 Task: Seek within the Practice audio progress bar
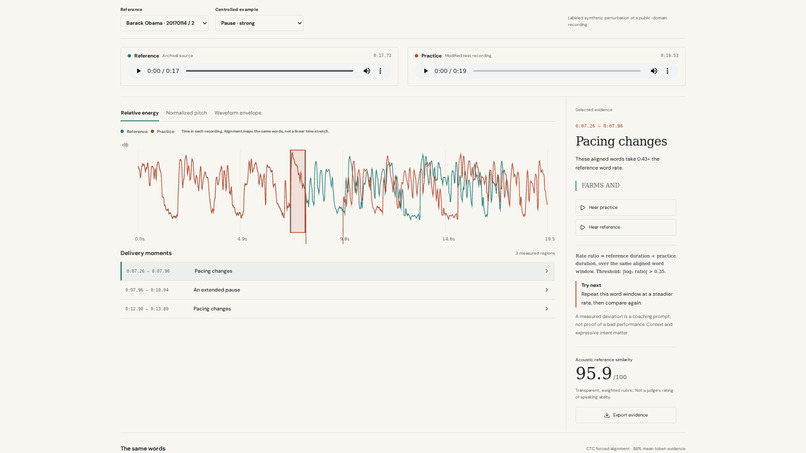(557, 71)
